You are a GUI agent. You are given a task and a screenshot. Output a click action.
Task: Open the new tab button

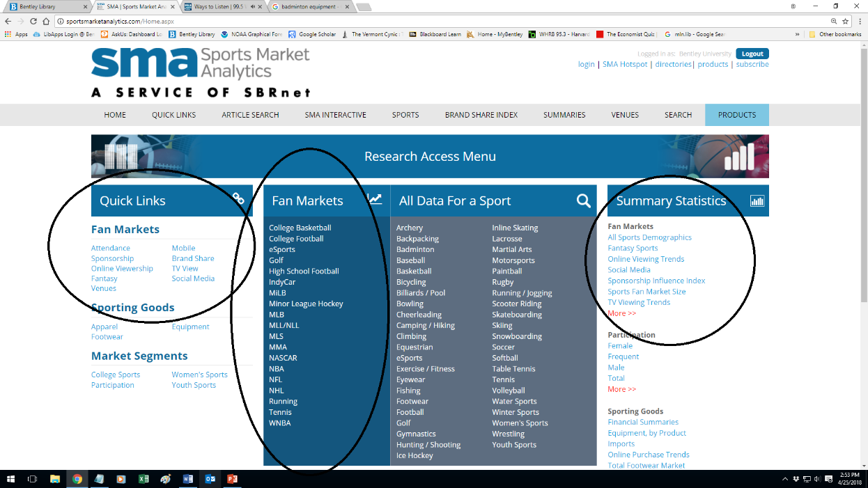tap(364, 7)
